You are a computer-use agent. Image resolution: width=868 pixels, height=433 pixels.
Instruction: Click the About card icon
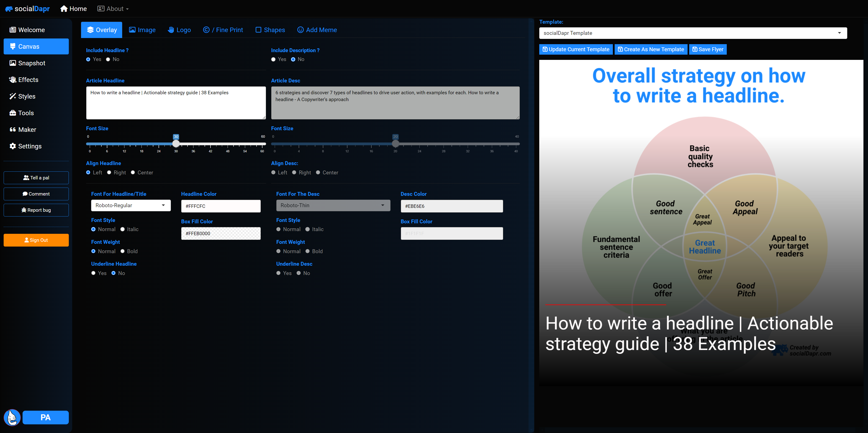pos(101,9)
